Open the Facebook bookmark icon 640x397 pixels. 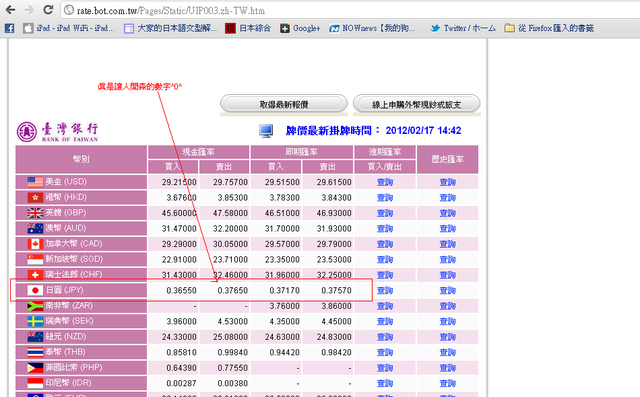coord(9,28)
